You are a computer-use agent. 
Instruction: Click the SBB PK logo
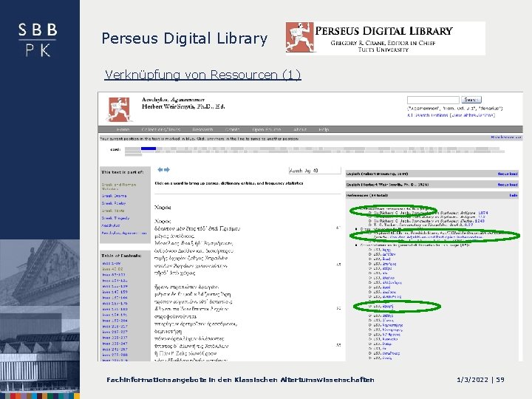(x=38, y=40)
